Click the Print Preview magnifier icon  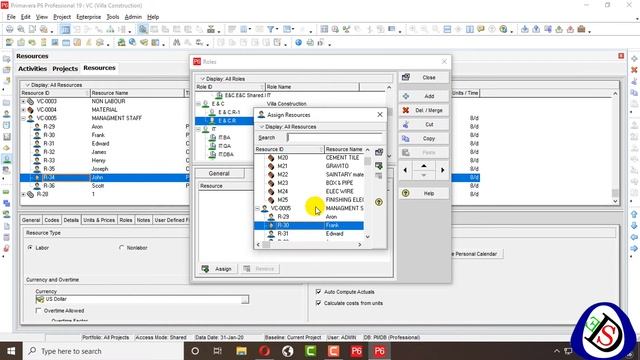(21, 29)
